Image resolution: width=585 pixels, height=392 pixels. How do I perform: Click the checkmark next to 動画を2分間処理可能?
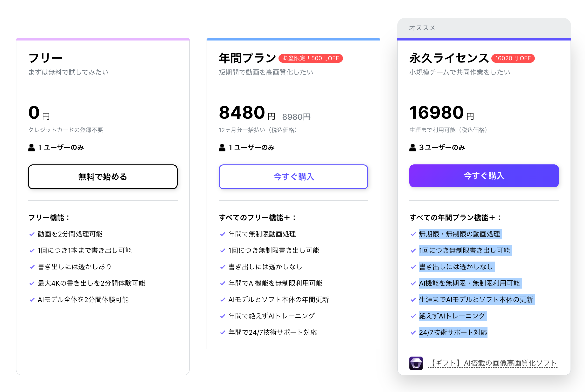coord(32,234)
